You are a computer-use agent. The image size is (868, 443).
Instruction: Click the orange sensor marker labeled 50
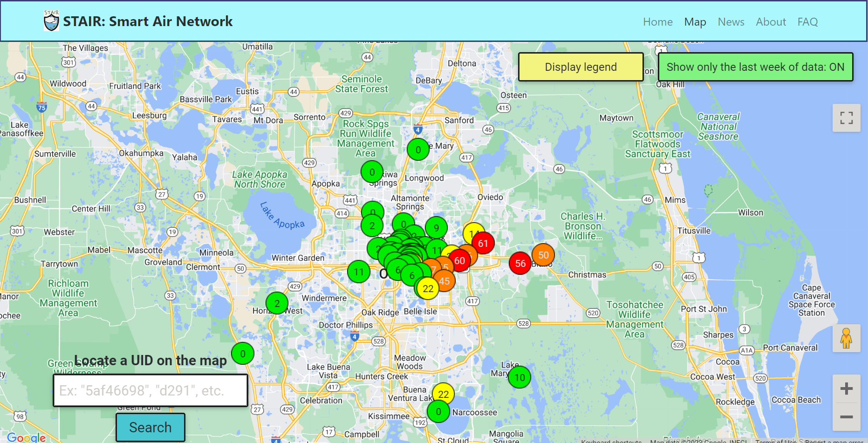(x=543, y=255)
